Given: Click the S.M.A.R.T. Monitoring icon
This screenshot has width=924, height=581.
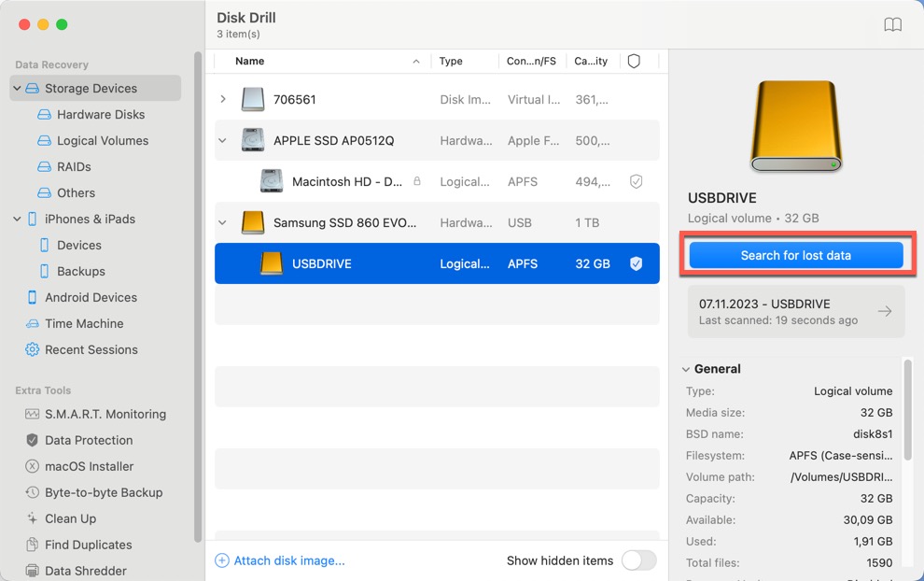Looking at the screenshot, I should tap(33, 414).
